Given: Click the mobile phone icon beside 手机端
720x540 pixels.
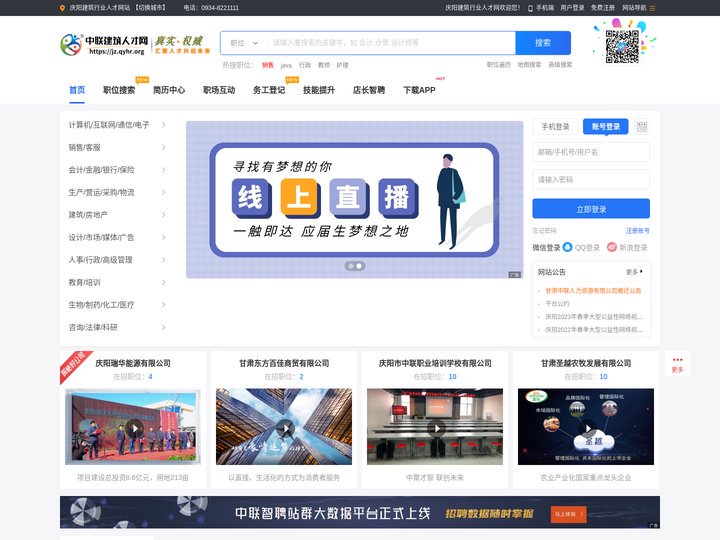Looking at the screenshot, I should (x=530, y=8).
